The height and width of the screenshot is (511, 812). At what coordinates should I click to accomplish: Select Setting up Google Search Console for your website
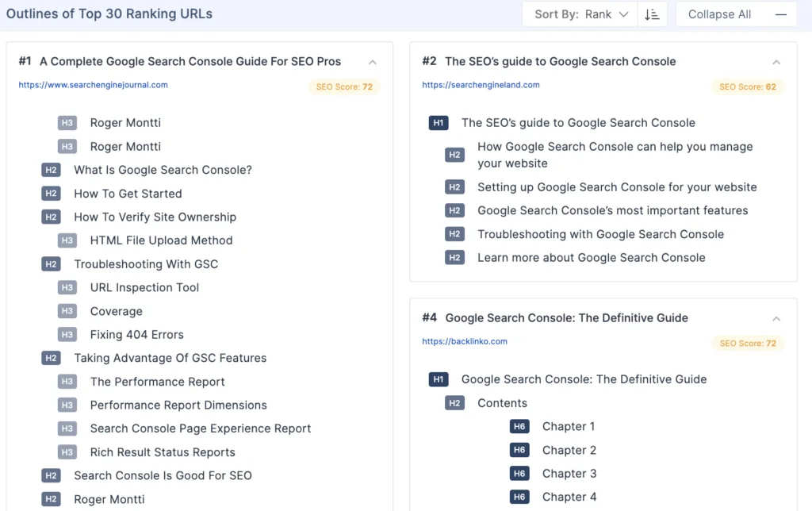pyautogui.click(x=617, y=187)
